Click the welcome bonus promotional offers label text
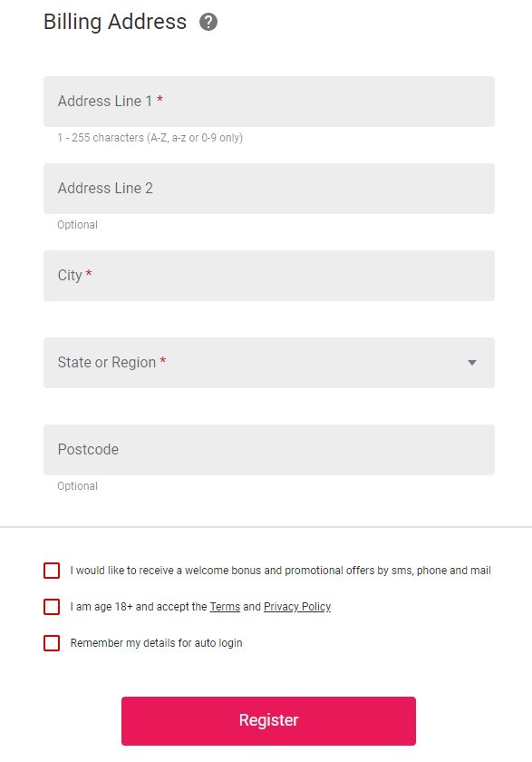 point(281,571)
